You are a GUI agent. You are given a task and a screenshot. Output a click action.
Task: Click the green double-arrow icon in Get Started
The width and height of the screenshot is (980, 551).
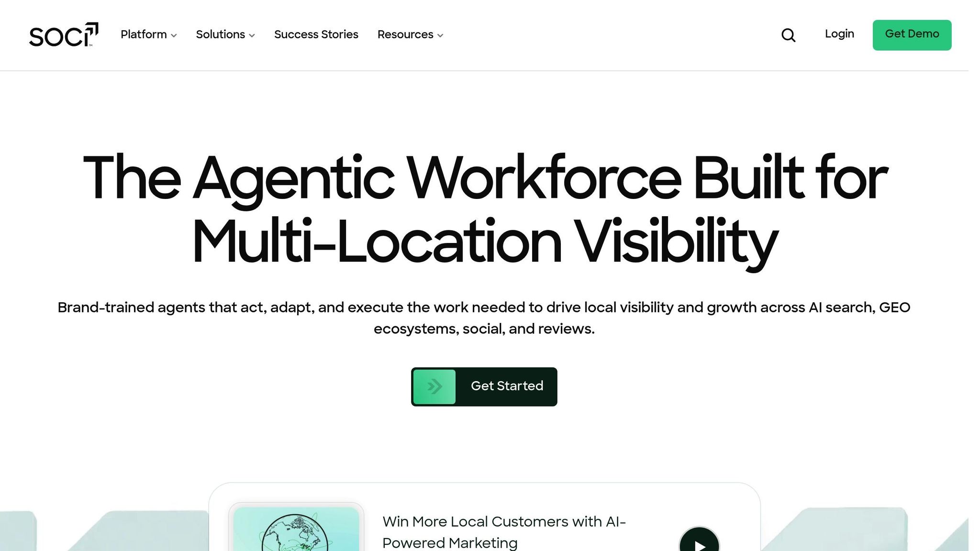[434, 386]
